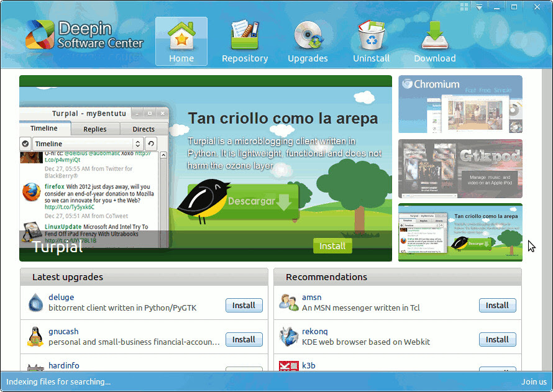Screen dimensions: 553x392
Task: Click the Join us link
Action: [x=534, y=381]
